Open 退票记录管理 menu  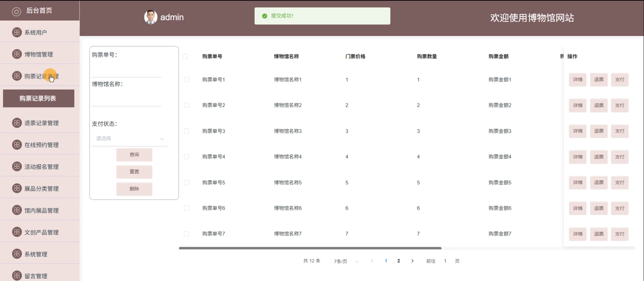tap(40, 123)
